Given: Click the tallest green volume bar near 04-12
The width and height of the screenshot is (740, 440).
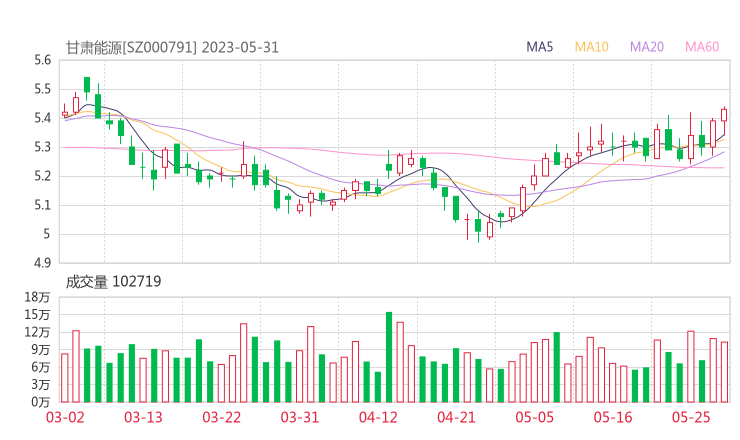Looking at the screenshot, I should (x=389, y=357).
